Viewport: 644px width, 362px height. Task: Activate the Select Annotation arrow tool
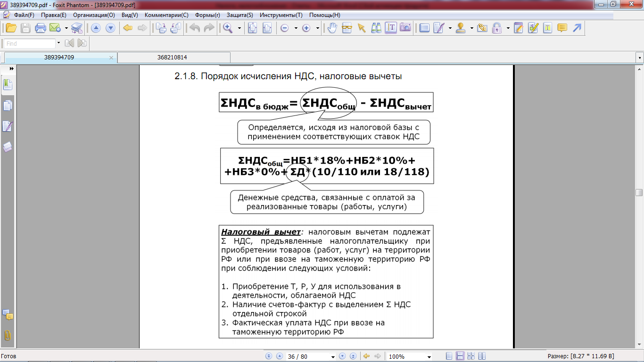point(362,28)
